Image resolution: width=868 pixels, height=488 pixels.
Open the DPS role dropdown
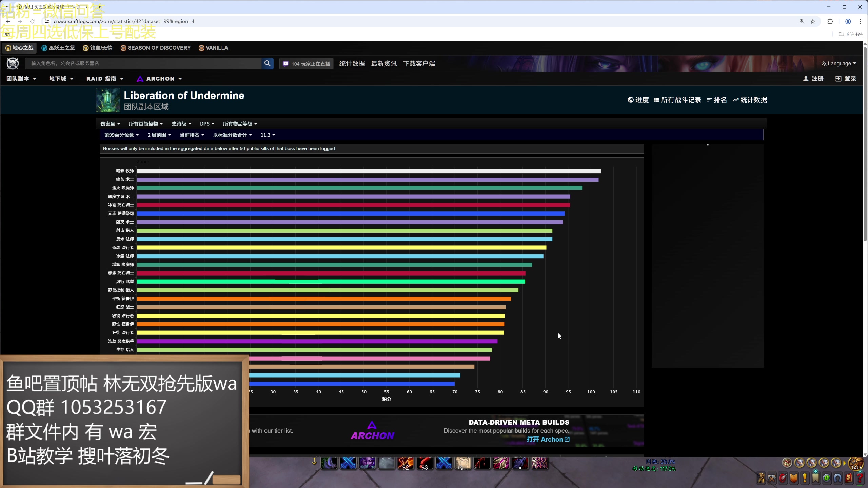click(207, 124)
